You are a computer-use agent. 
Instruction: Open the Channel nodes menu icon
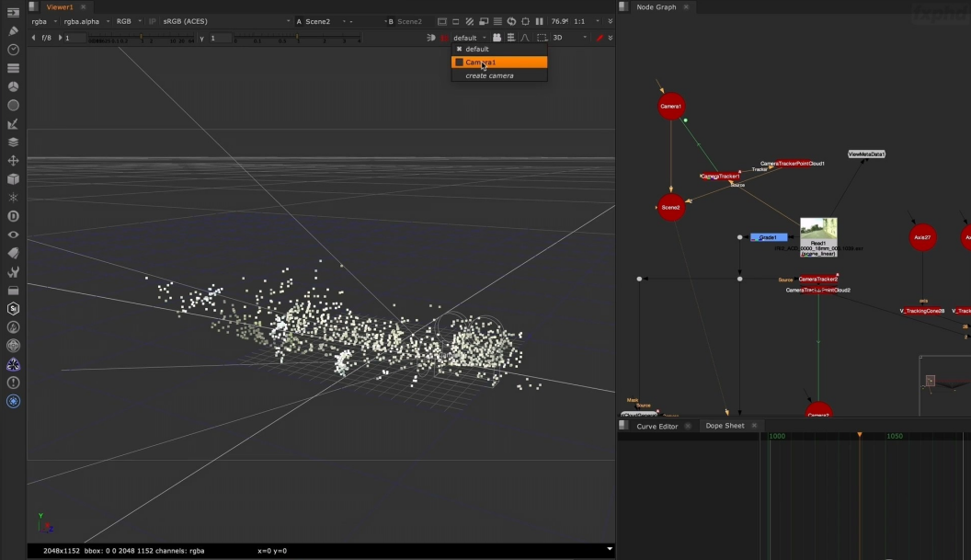(13, 68)
